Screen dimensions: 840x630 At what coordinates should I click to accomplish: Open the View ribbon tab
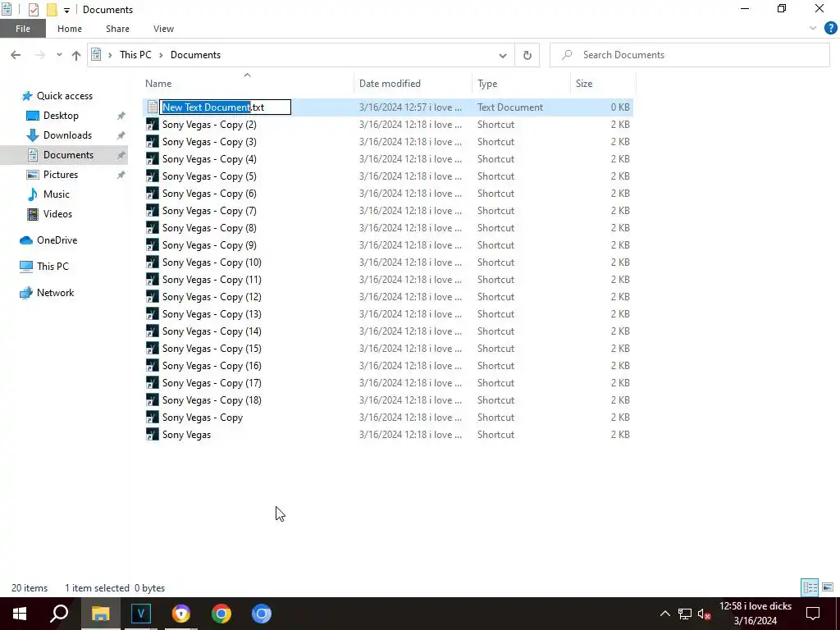(163, 29)
